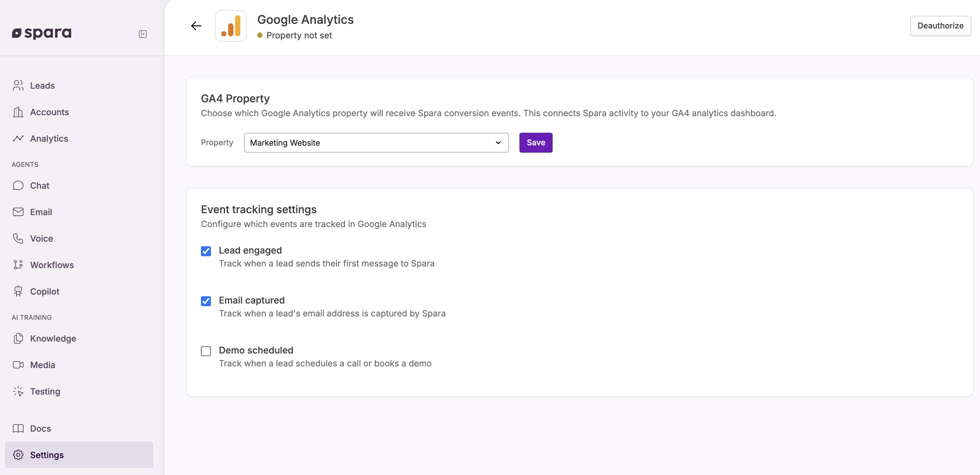Click the Google Analytics logo icon
Viewport: 980px width, 475px height.
(x=230, y=26)
